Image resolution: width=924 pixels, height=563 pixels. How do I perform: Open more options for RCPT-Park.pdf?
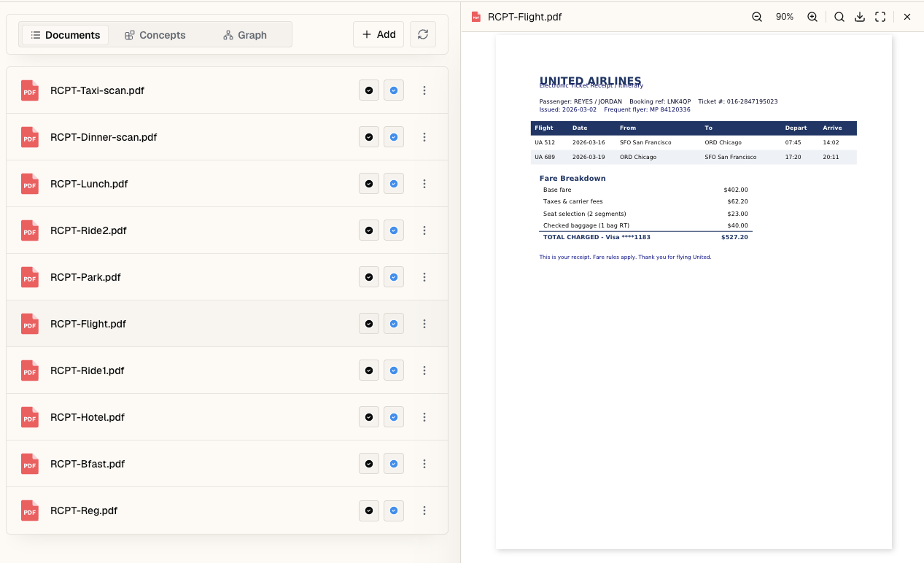click(424, 277)
